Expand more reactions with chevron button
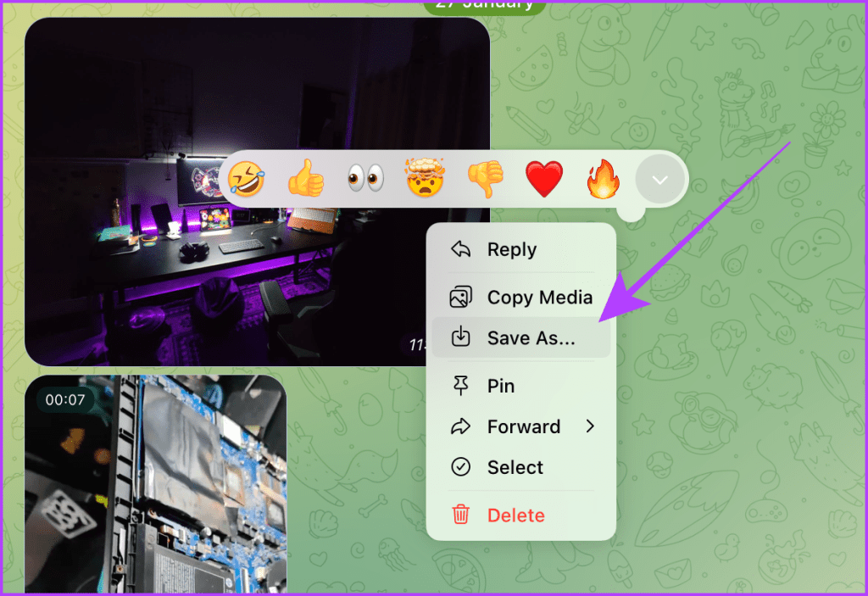 click(x=659, y=180)
